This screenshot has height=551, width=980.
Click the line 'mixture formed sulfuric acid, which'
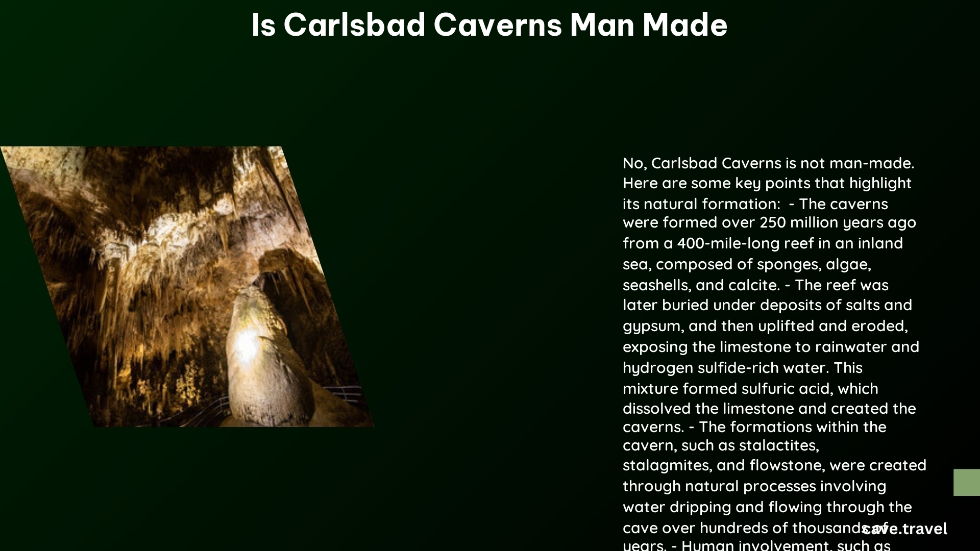[750, 389]
